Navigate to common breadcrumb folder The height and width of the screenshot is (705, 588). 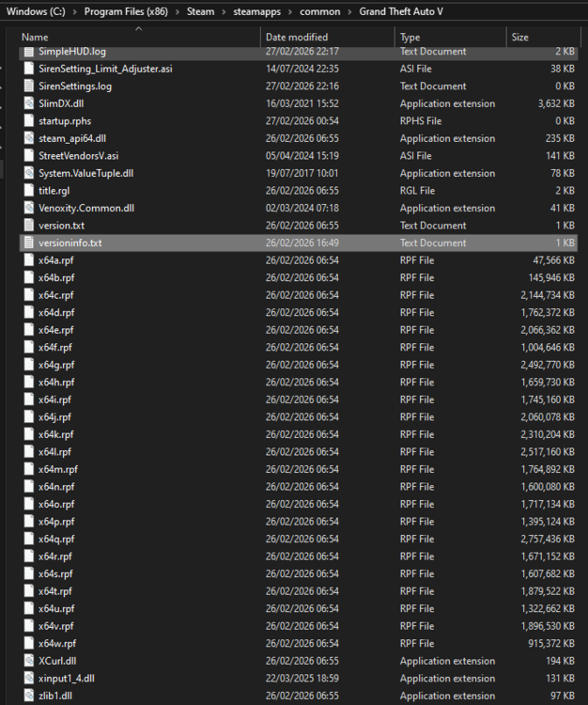(319, 11)
